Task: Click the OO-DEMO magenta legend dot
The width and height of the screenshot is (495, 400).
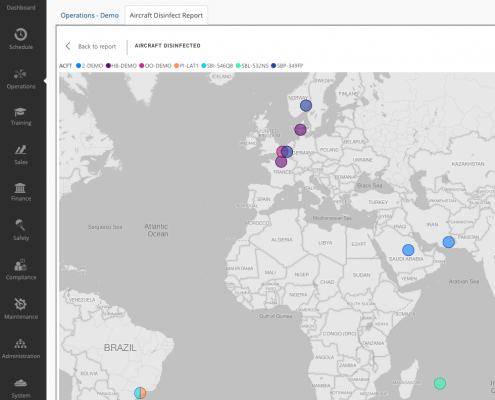Action: 142,66
